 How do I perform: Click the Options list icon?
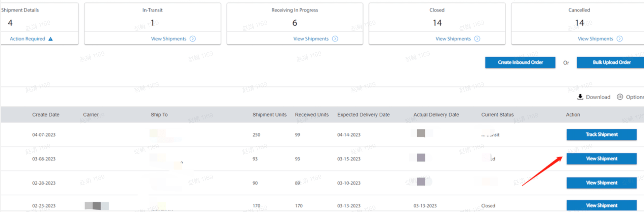pos(620,97)
